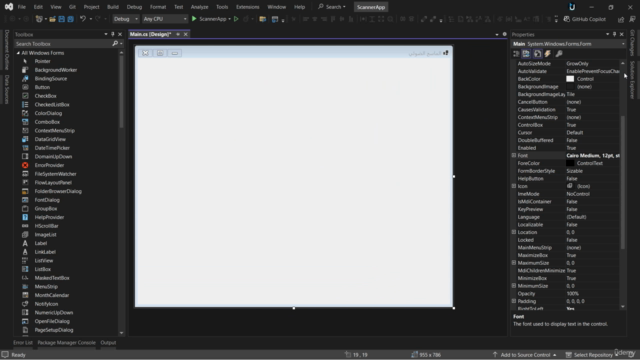Viewport: 640px width, 360px height.
Task: Open the Solution Explorer side tab
Action: 632,80
